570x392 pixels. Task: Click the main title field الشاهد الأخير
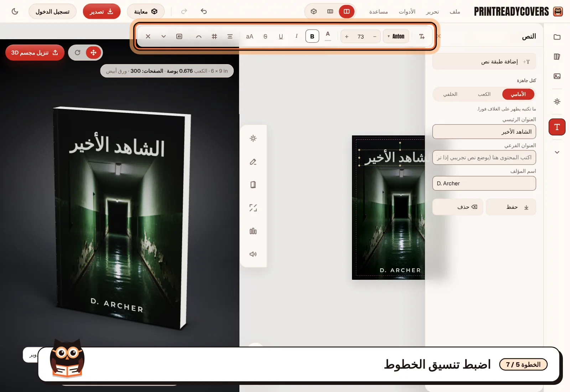click(484, 131)
